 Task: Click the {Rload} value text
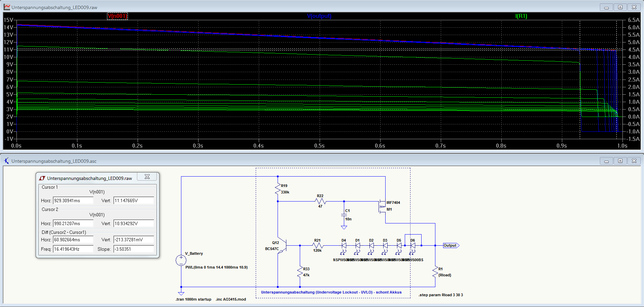pyautogui.click(x=445, y=275)
